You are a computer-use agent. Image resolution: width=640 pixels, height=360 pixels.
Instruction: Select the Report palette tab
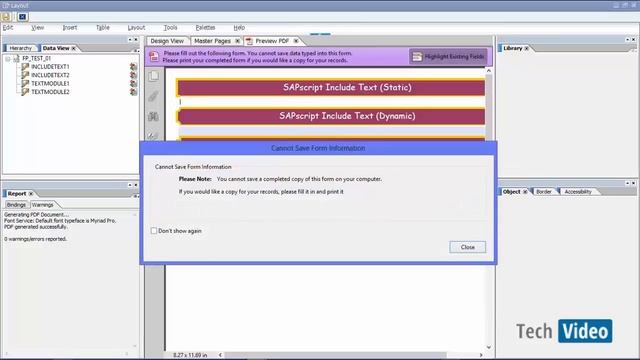(x=17, y=193)
